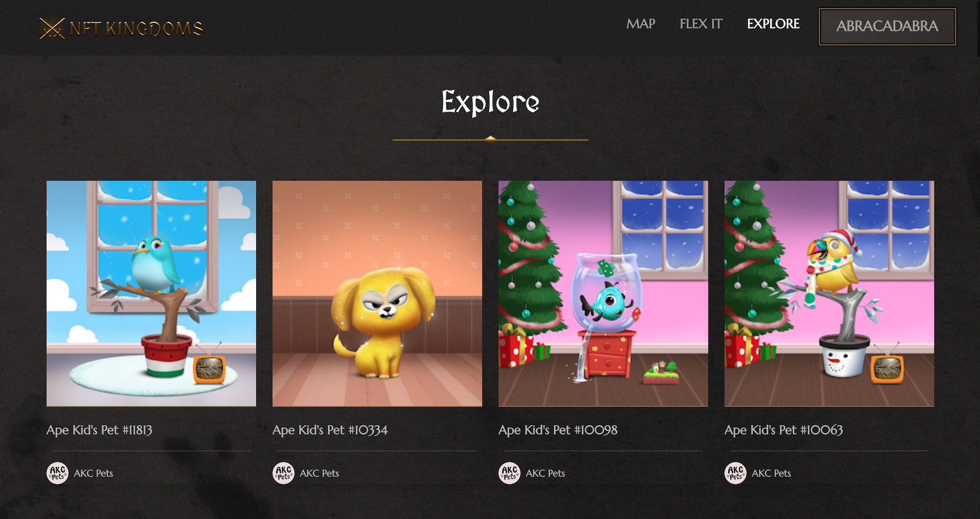Click the Ape Kid's Pet #10334 title
The height and width of the screenshot is (519, 980).
click(330, 430)
